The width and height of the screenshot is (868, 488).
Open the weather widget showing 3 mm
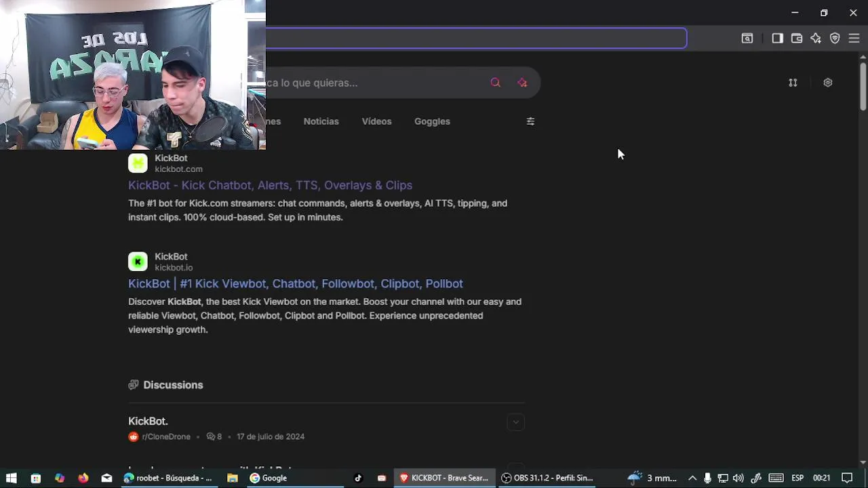[652, 478]
